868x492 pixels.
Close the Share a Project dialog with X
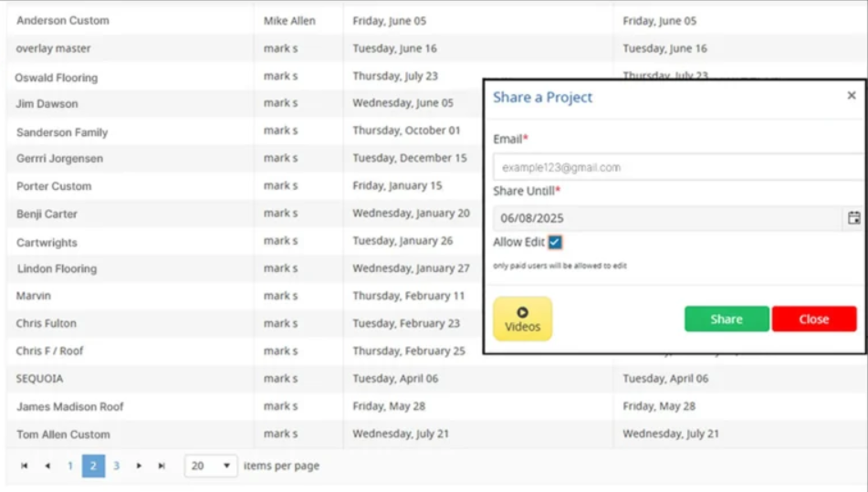point(851,96)
